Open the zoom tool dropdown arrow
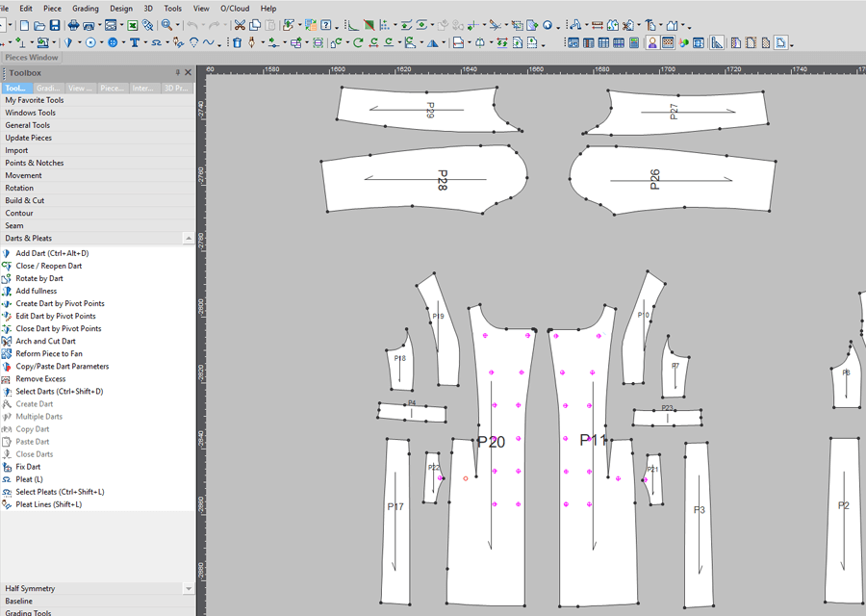The width and height of the screenshot is (866, 616). [x=179, y=26]
